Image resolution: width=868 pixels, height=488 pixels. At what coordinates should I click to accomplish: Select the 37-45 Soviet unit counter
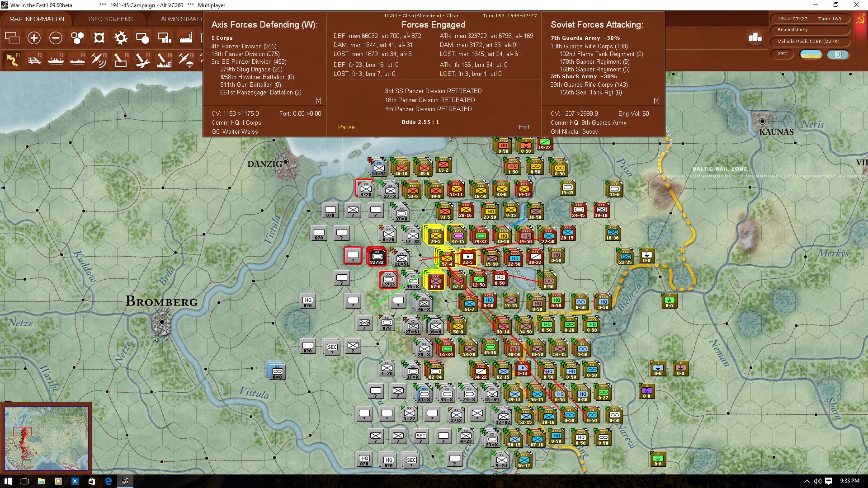tap(457, 235)
